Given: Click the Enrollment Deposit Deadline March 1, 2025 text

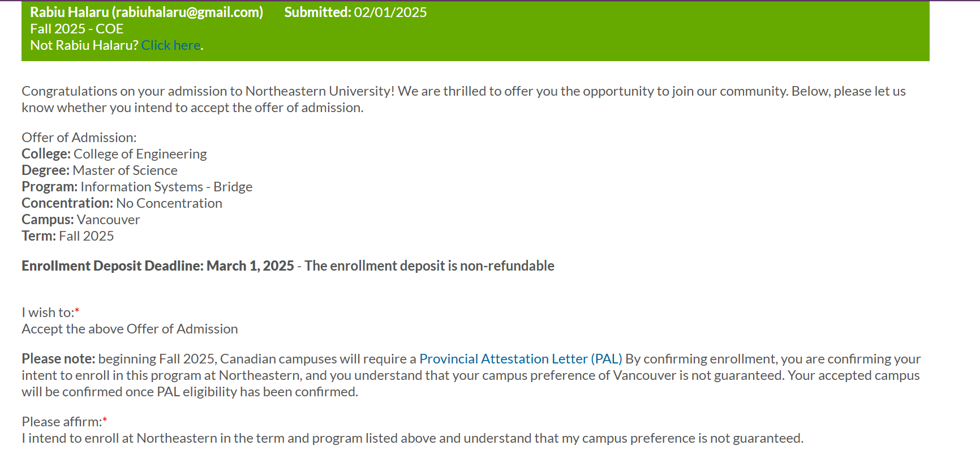Looking at the screenshot, I should pos(157,266).
